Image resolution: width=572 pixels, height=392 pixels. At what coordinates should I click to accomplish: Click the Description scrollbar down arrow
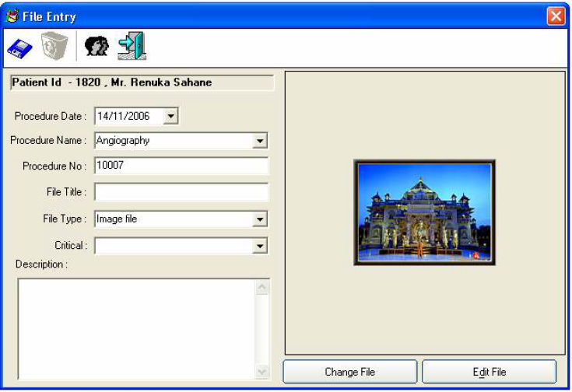pyautogui.click(x=262, y=372)
